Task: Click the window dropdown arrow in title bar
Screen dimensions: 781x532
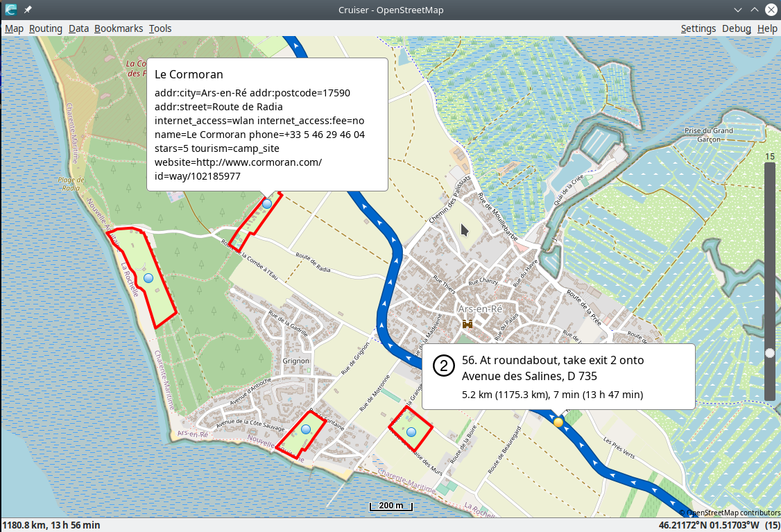Action: 738,10
